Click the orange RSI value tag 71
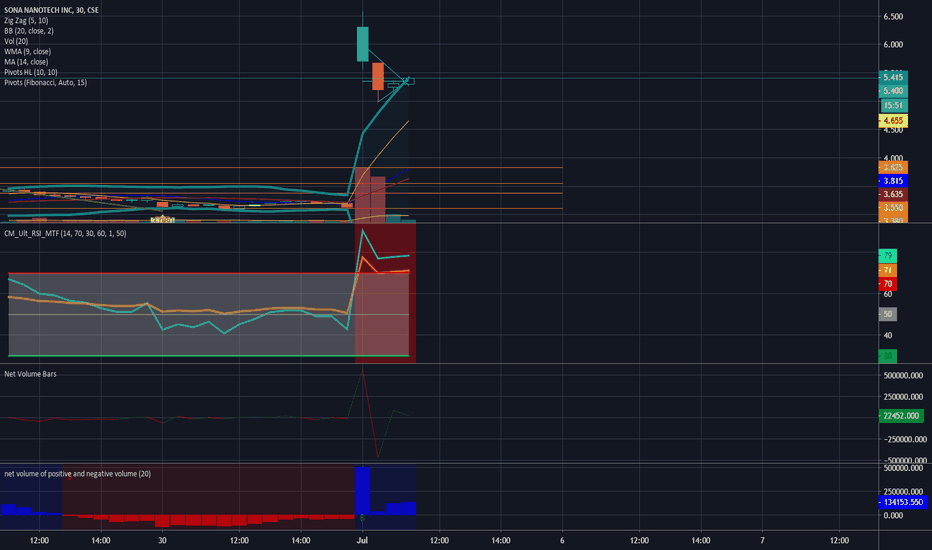 [887, 271]
